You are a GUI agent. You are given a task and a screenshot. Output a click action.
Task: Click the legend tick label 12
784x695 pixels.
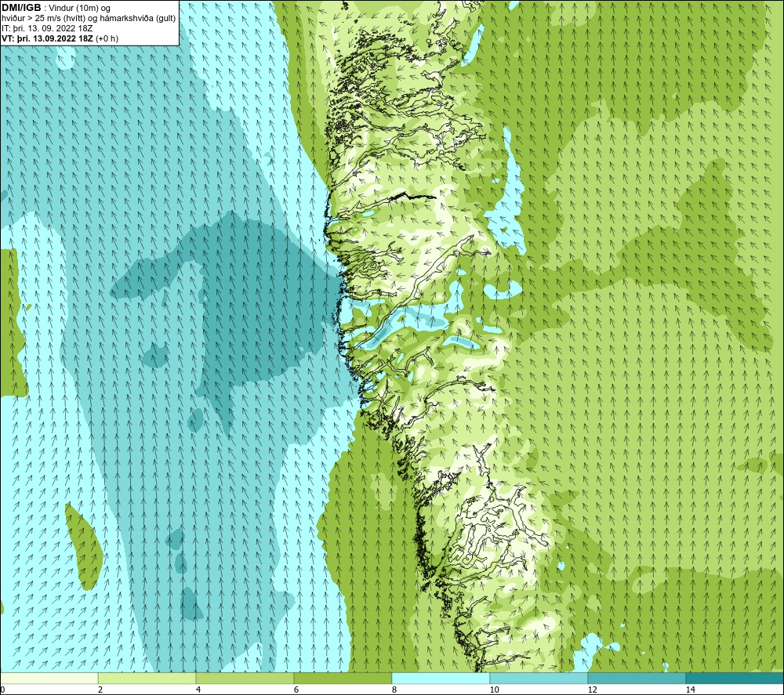(x=592, y=690)
